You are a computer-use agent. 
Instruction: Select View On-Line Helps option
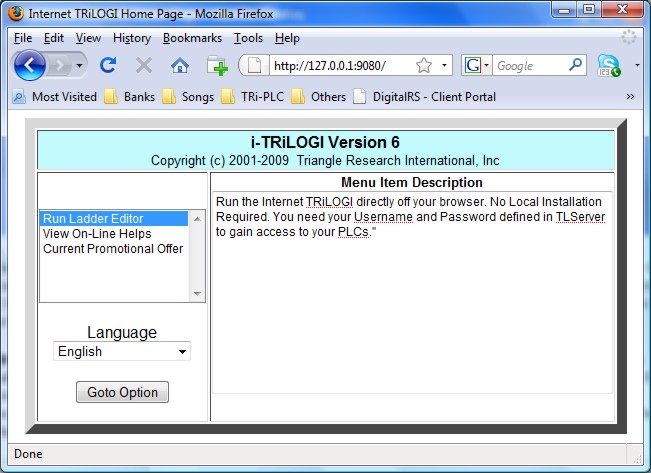(x=114, y=233)
